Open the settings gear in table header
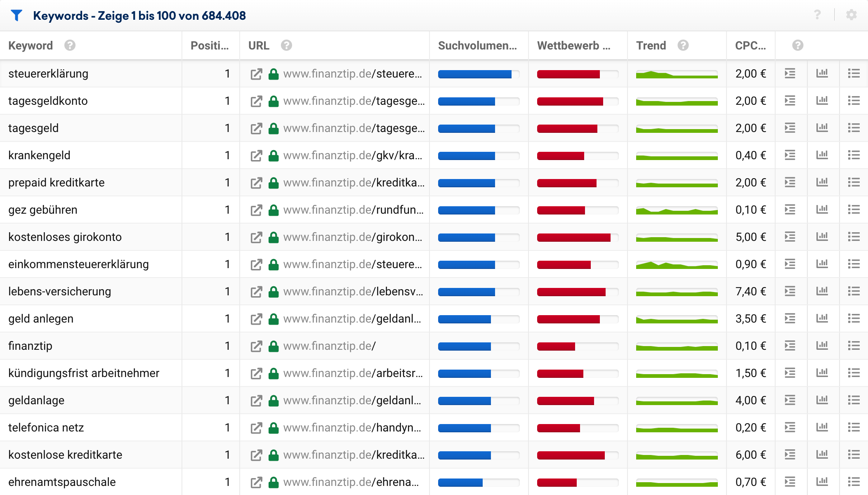Screen dimensions: 868x495 [851, 15]
